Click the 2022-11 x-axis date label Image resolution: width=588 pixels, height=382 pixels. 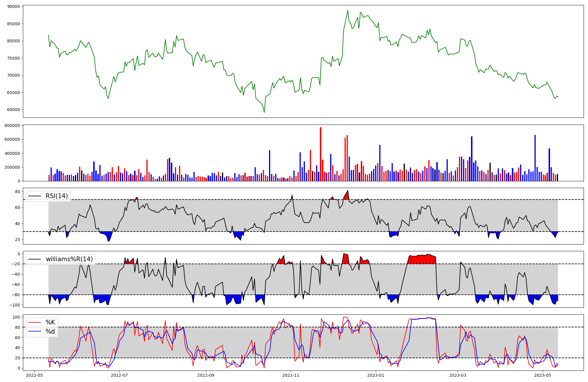[291, 375]
